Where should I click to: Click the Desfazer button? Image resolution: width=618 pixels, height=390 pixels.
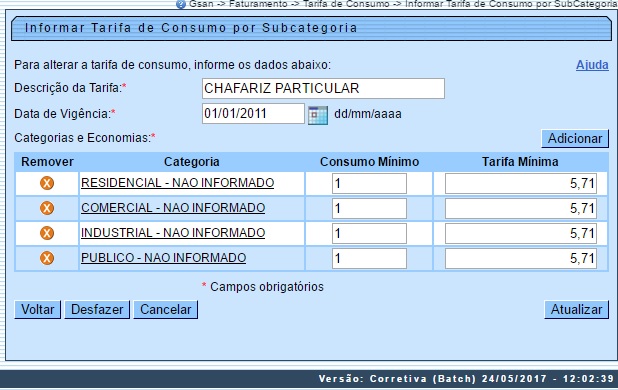pyautogui.click(x=97, y=310)
